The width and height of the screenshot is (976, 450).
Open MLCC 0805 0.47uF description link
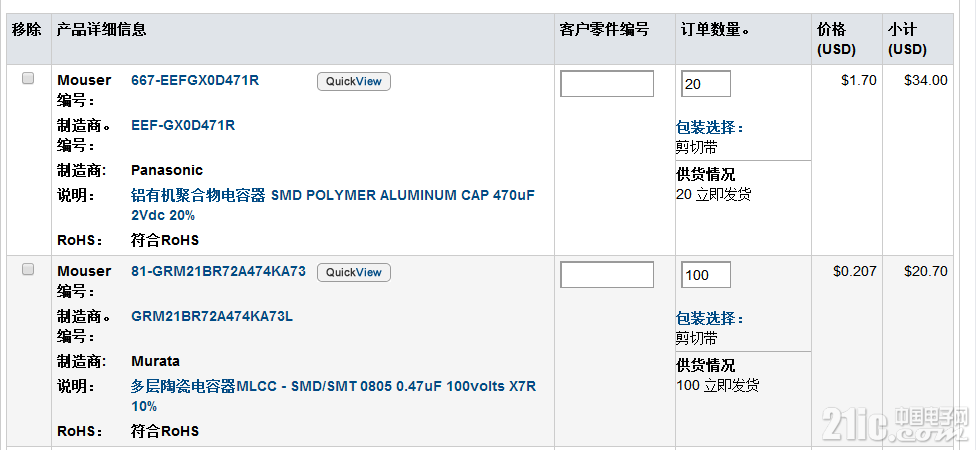[x=333, y=396]
